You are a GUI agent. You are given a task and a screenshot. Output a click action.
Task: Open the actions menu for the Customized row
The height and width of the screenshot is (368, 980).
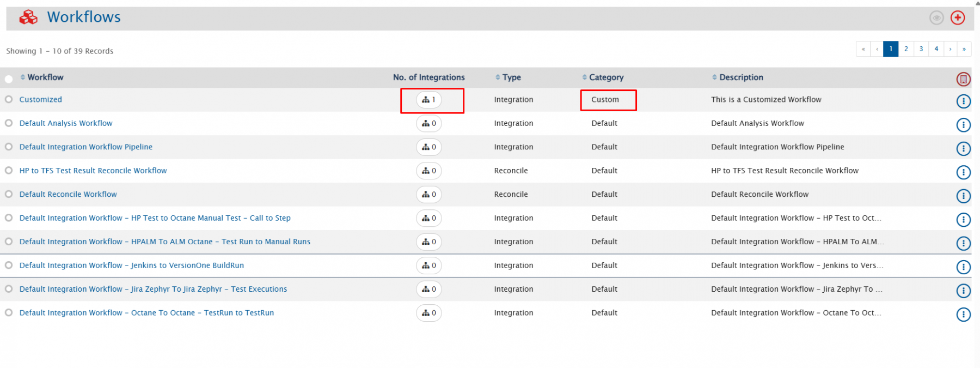[963, 101]
